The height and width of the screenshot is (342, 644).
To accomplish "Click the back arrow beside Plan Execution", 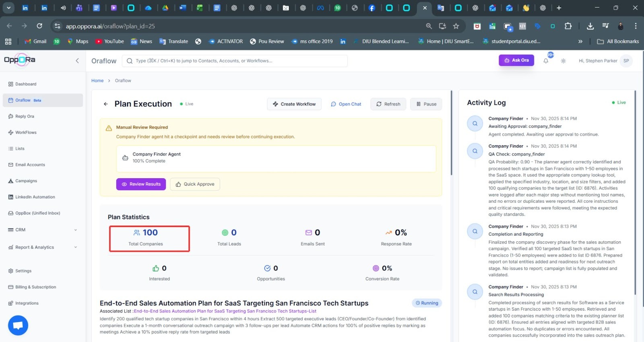I will click(x=106, y=104).
